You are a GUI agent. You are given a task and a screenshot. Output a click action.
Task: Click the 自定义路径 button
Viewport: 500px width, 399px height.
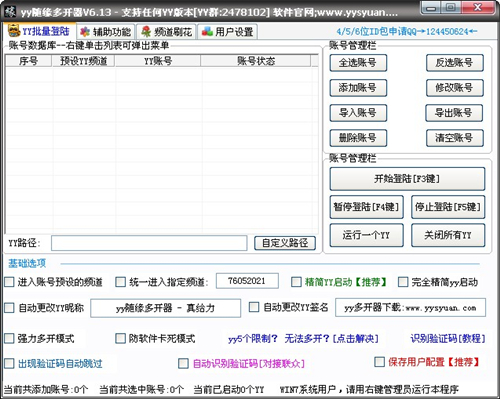(x=285, y=243)
